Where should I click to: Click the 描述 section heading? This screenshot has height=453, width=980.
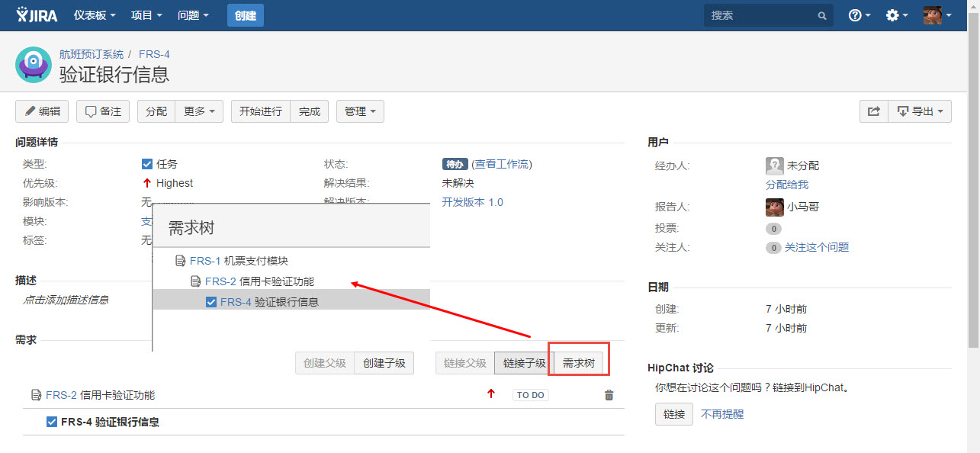click(x=26, y=280)
